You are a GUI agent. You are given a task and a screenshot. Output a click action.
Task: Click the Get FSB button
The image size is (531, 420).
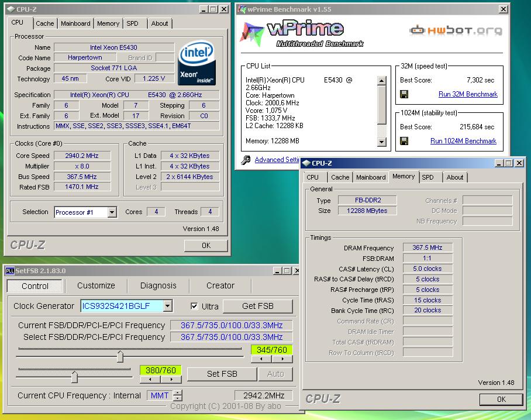(258, 306)
